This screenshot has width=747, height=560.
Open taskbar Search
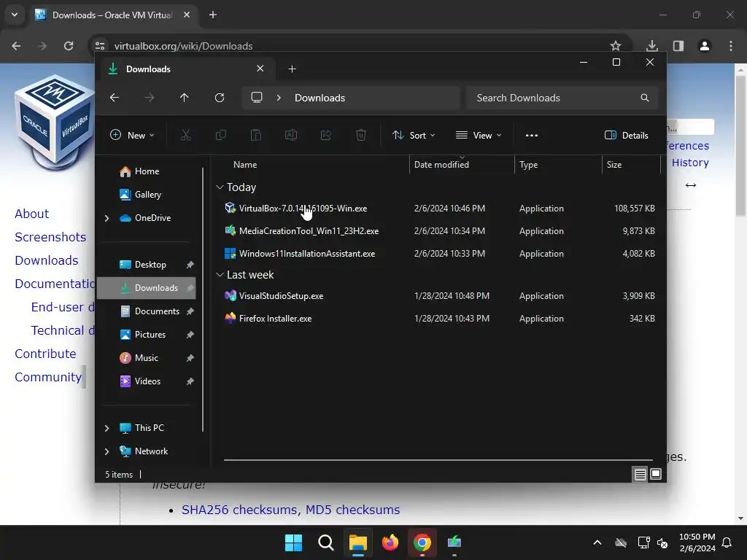(x=326, y=542)
